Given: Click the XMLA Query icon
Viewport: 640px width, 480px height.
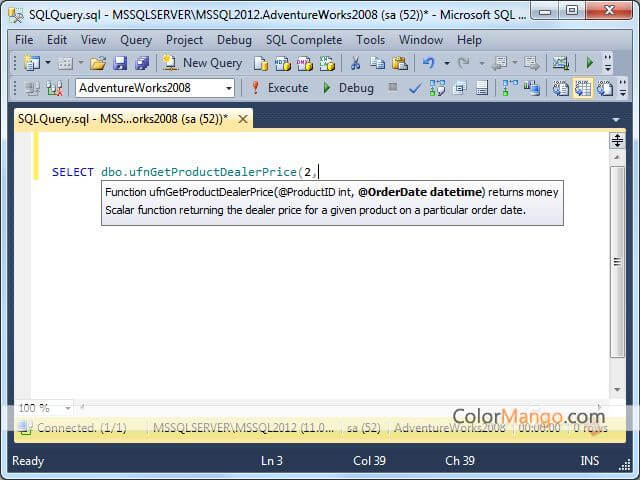Looking at the screenshot, I should pyautogui.click(x=327, y=63).
